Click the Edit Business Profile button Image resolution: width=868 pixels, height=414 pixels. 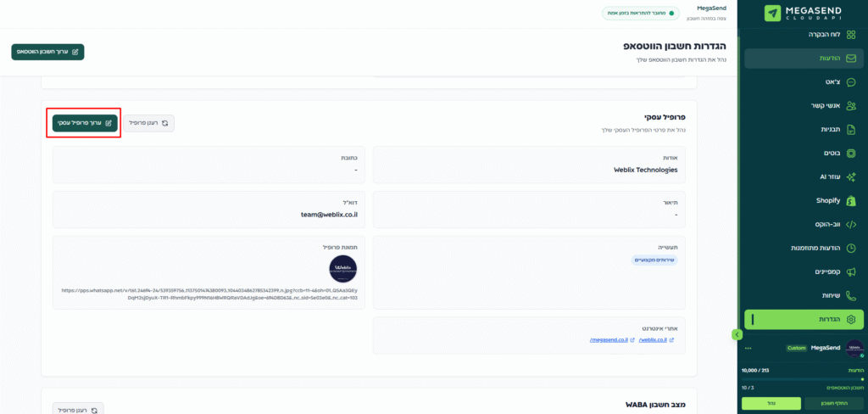click(x=85, y=123)
